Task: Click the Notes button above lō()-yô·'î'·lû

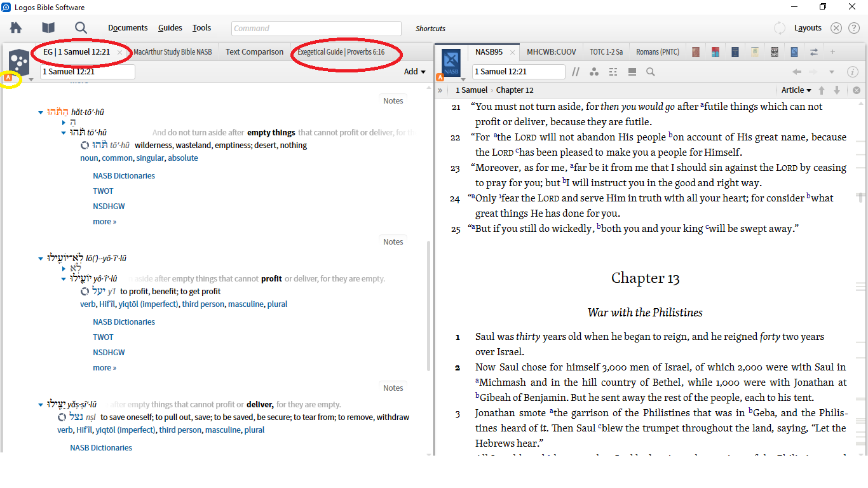Action: click(x=393, y=241)
